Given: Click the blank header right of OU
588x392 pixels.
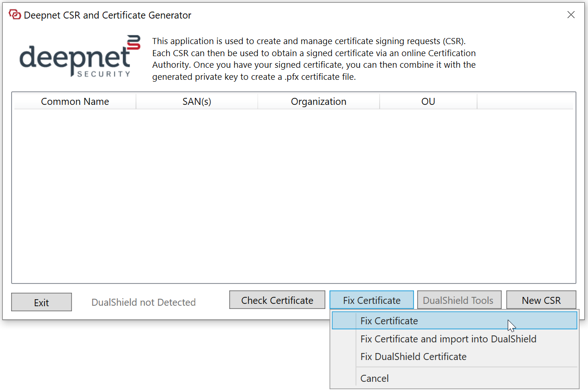Looking at the screenshot, I should (524, 102).
